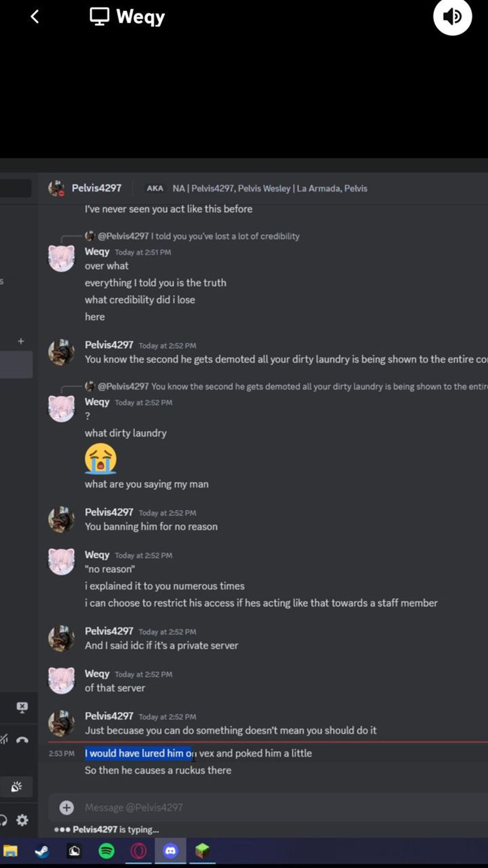Open Spotify from the taskbar
The height and width of the screenshot is (868, 488).
point(106,851)
